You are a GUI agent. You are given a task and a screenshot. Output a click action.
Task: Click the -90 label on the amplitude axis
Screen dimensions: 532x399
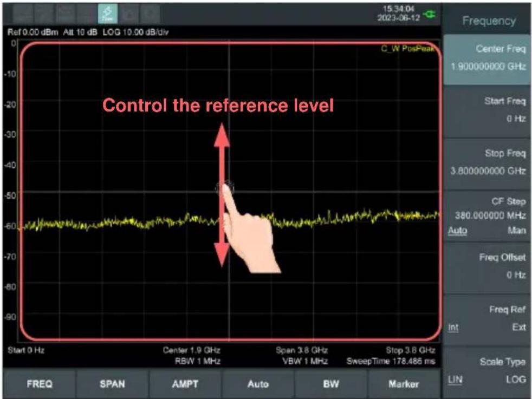click(x=10, y=317)
